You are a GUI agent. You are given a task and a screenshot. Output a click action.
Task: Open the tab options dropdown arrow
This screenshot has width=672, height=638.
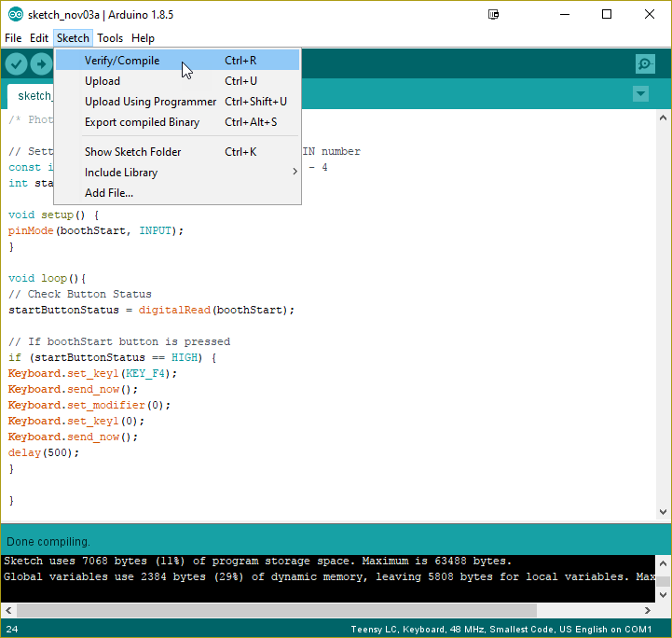640,94
